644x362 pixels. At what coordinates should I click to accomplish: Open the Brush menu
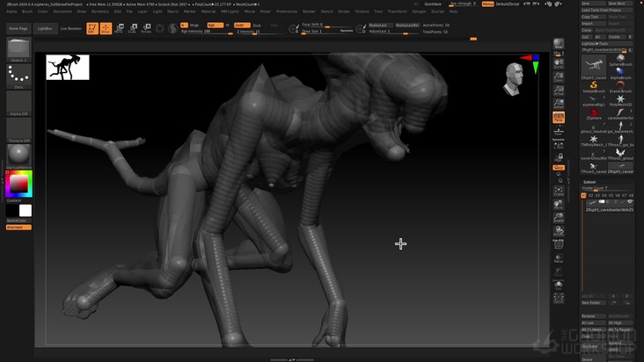(x=27, y=11)
